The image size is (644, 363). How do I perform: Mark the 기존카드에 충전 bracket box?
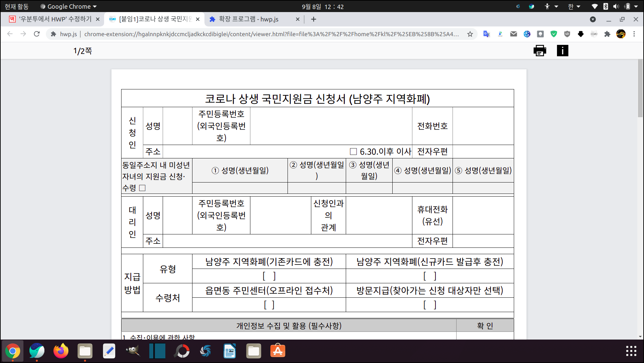269,276
